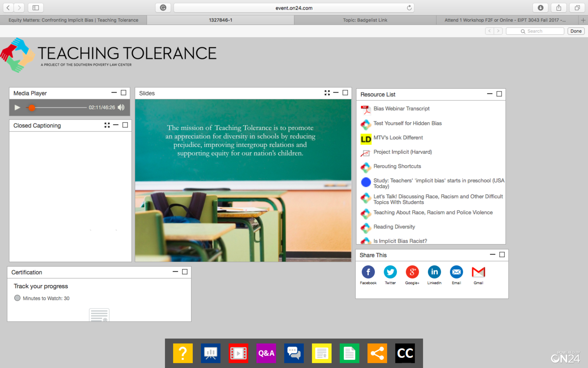Collapse the Resource List panel
588x368 pixels.
point(490,94)
